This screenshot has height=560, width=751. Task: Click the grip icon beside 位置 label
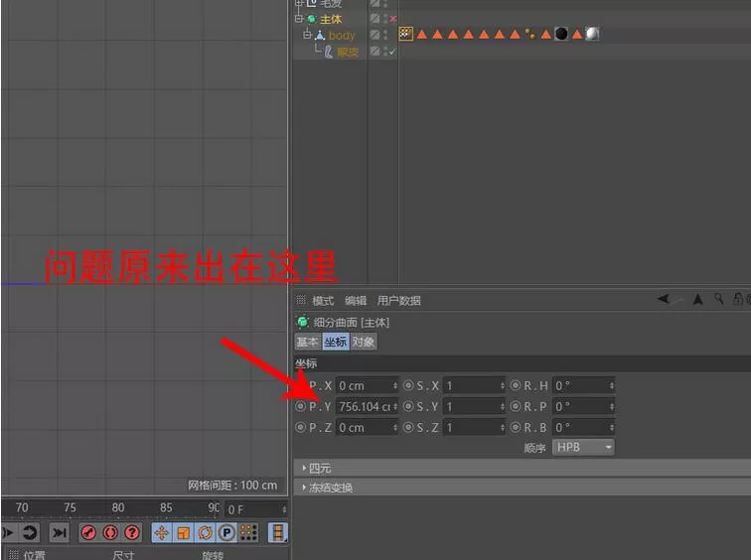tap(13, 555)
